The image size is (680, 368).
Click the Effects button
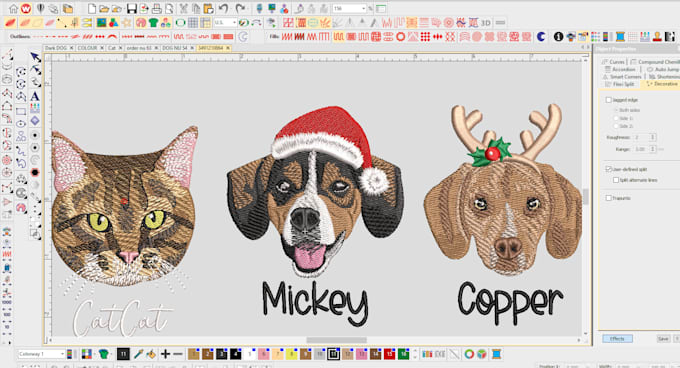pyautogui.click(x=617, y=339)
